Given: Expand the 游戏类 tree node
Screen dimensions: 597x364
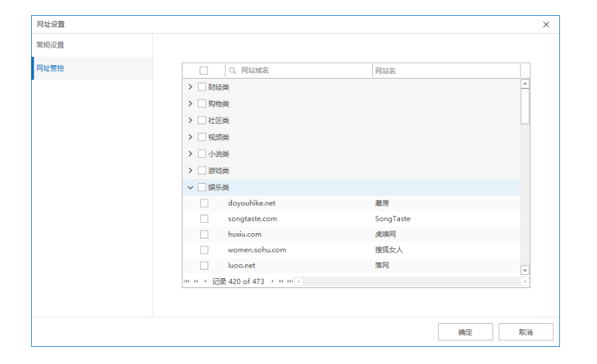Looking at the screenshot, I should (190, 170).
